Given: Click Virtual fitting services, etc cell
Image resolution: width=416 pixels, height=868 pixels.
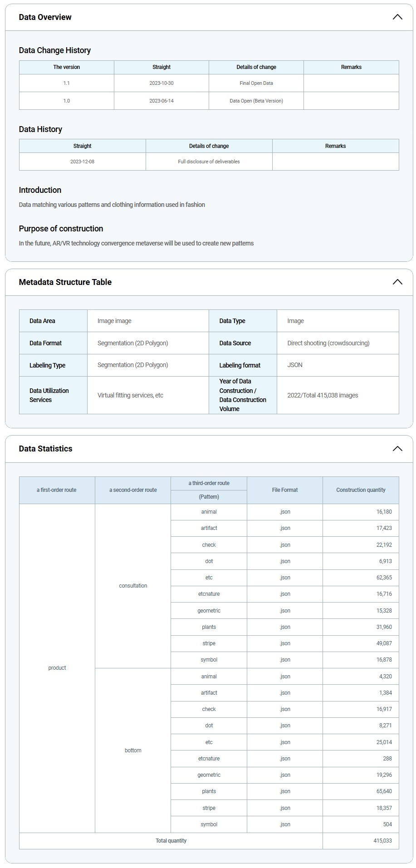Looking at the screenshot, I should (x=130, y=395).
